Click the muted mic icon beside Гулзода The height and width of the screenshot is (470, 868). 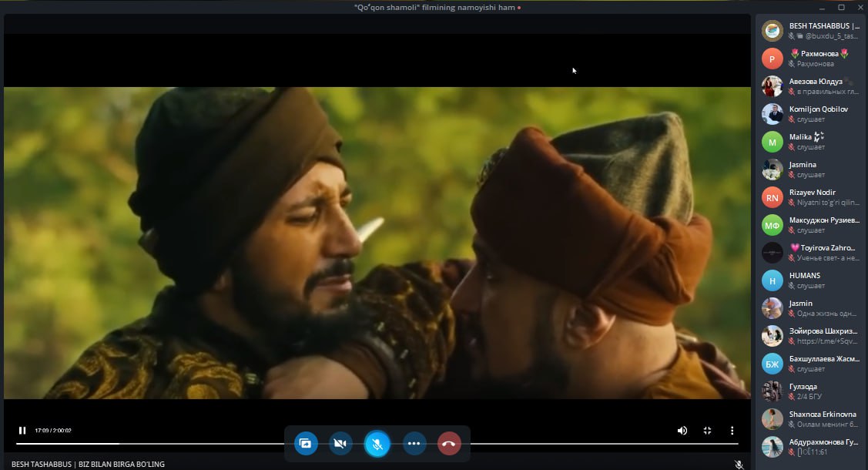tap(792, 397)
